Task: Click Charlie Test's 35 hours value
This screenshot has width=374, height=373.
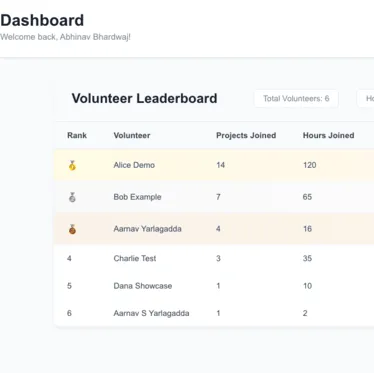Action: coord(307,258)
